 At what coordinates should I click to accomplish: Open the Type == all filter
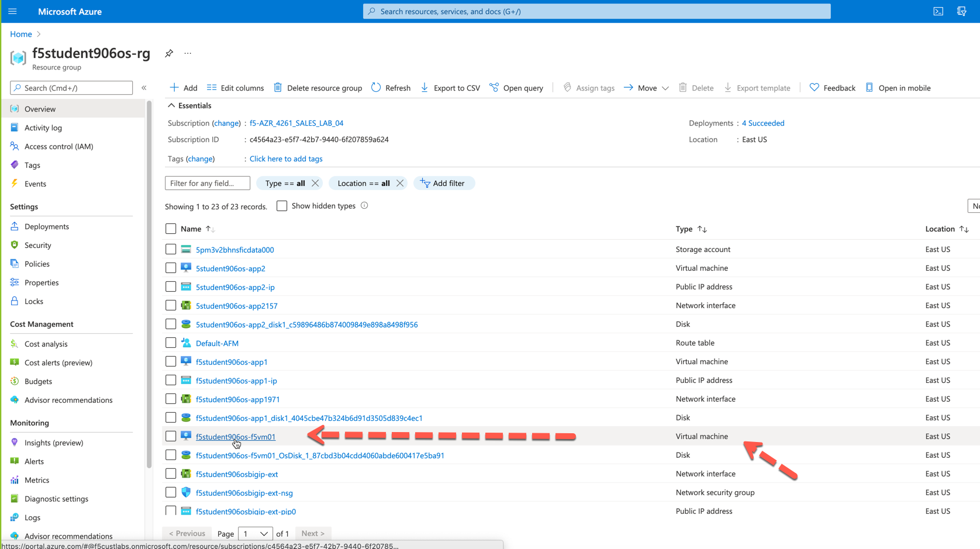285,183
